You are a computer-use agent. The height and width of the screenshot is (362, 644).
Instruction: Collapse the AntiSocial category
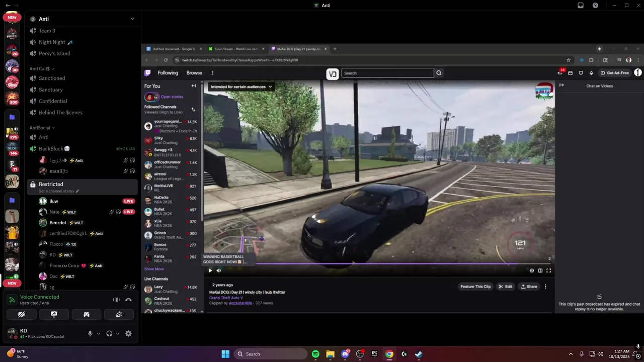tap(42, 128)
